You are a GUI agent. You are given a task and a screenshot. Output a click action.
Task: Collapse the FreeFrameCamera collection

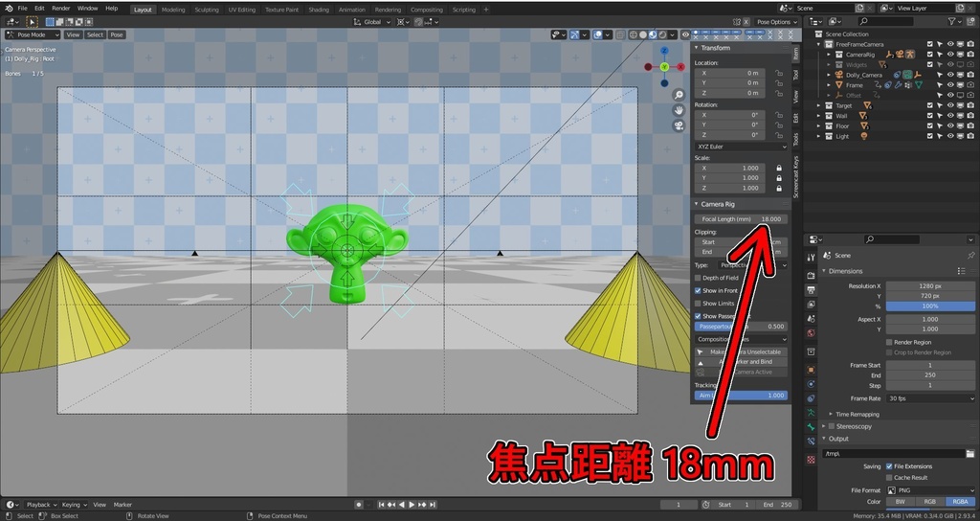[819, 44]
